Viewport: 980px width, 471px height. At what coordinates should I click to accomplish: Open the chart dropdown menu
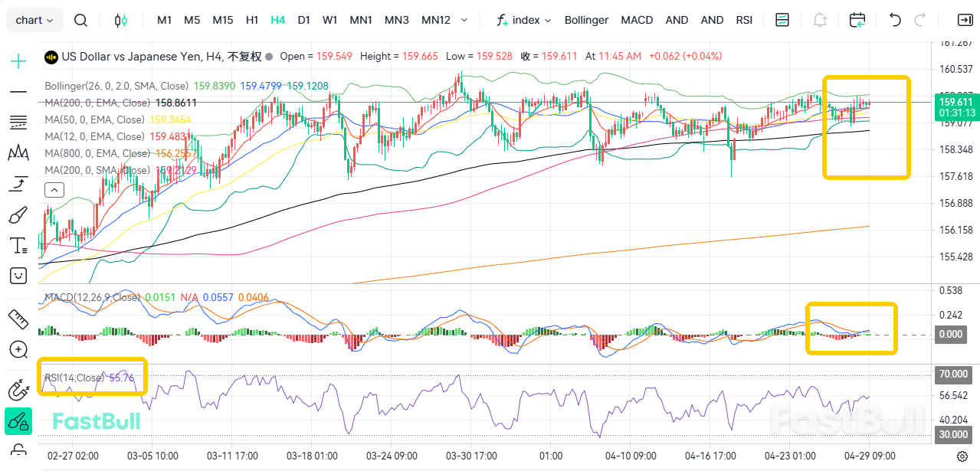[34, 20]
